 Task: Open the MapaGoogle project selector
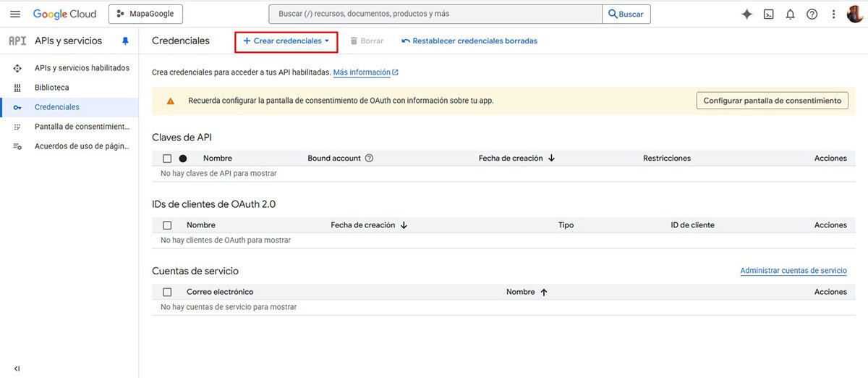[146, 14]
